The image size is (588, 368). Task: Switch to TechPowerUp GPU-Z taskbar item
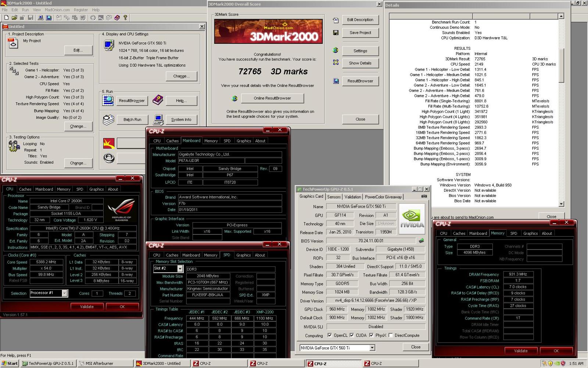pyautogui.click(x=48, y=363)
